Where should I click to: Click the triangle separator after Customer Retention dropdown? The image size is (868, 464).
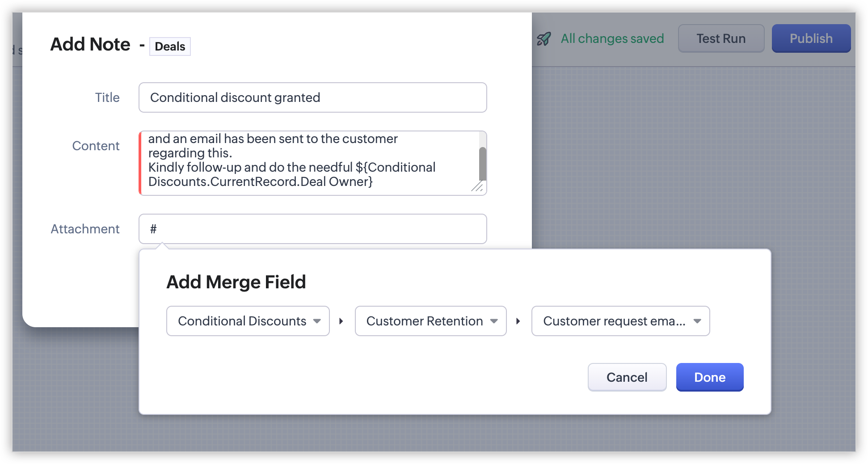[518, 321]
